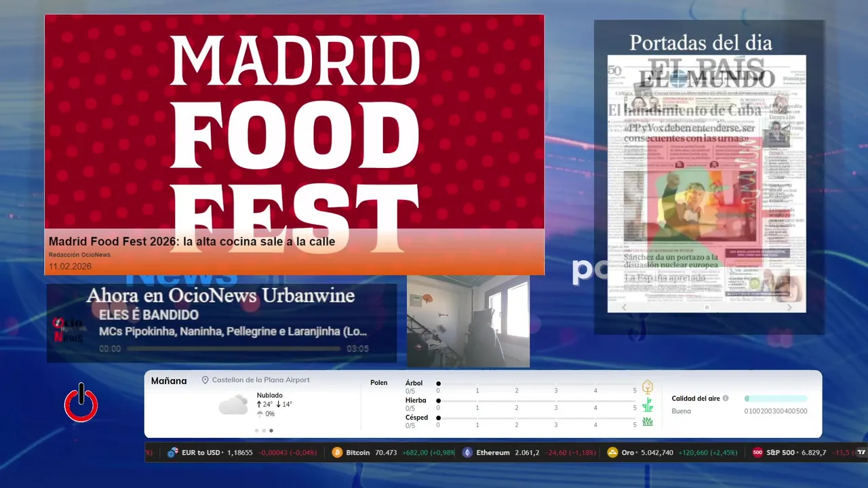
Task: Pause the Portadas del dia slideshow
Action: pyautogui.click(x=707, y=308)
